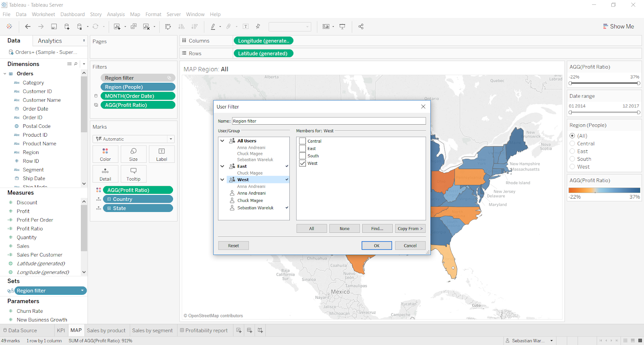Click OK in User Filter dialog
644x345 pixels.
tap(376, 246)
